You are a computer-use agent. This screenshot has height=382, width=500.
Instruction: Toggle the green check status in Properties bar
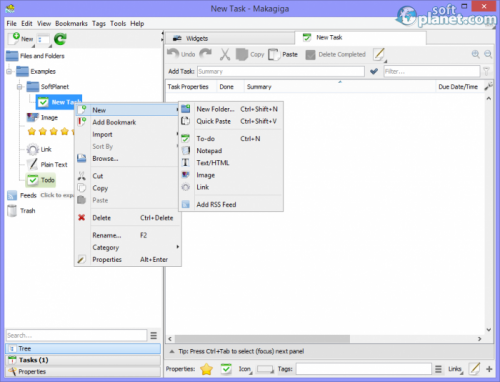point(226,369)
